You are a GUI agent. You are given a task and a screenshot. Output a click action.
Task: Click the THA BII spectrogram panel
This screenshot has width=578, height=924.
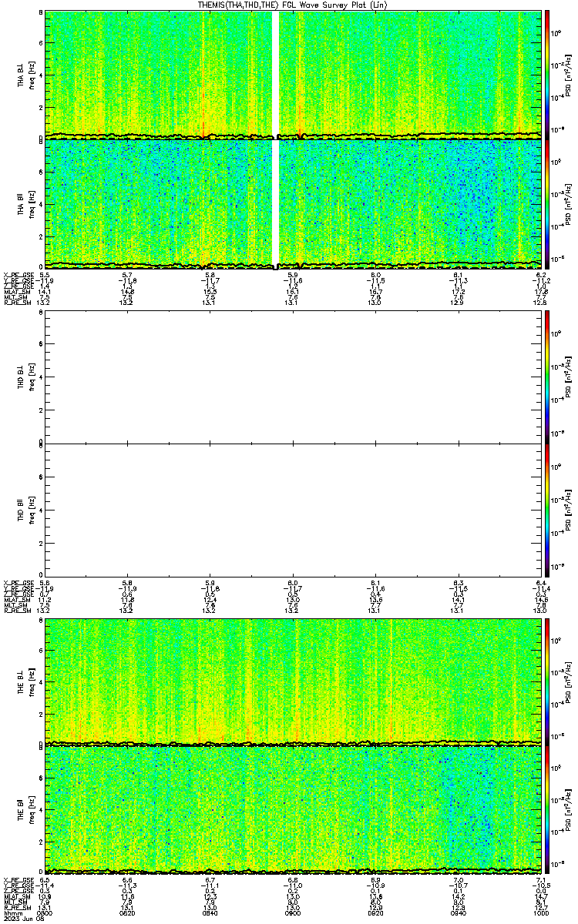click(x=293, y=204)
